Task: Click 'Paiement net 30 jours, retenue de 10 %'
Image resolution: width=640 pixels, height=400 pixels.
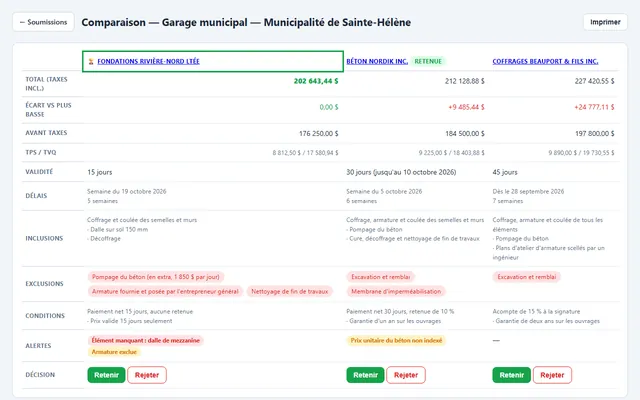Action: pos(400,312)
